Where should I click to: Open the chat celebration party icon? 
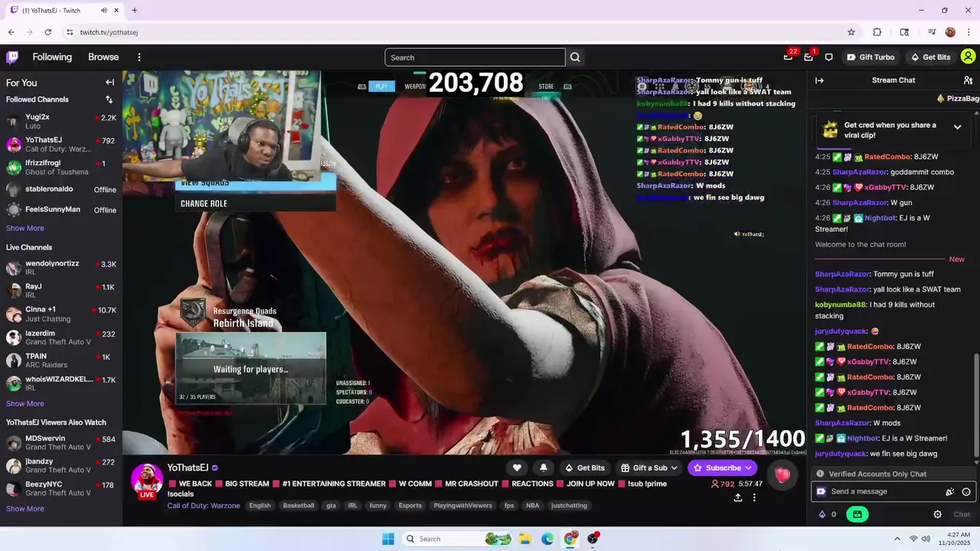tap(950, 492)
